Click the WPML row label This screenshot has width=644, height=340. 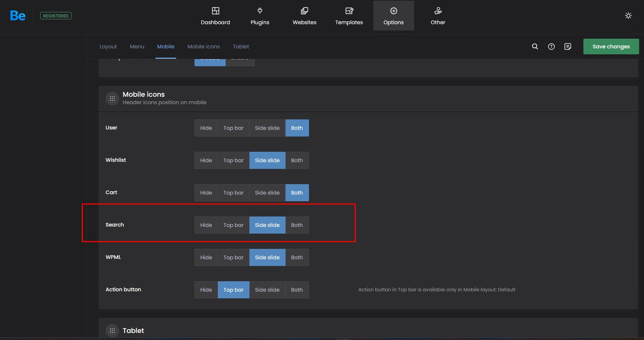pos(113,257)
